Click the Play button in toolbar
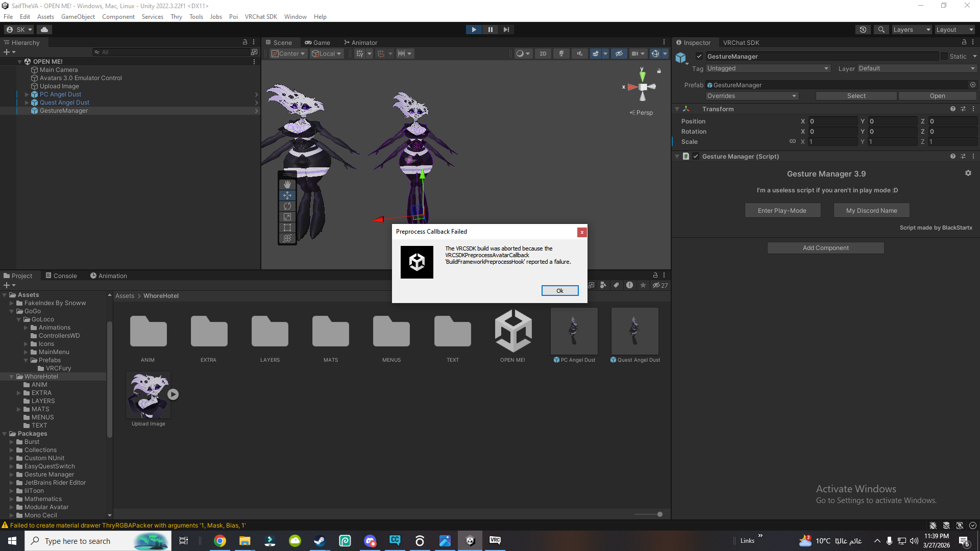 click(x=474, y=30)
